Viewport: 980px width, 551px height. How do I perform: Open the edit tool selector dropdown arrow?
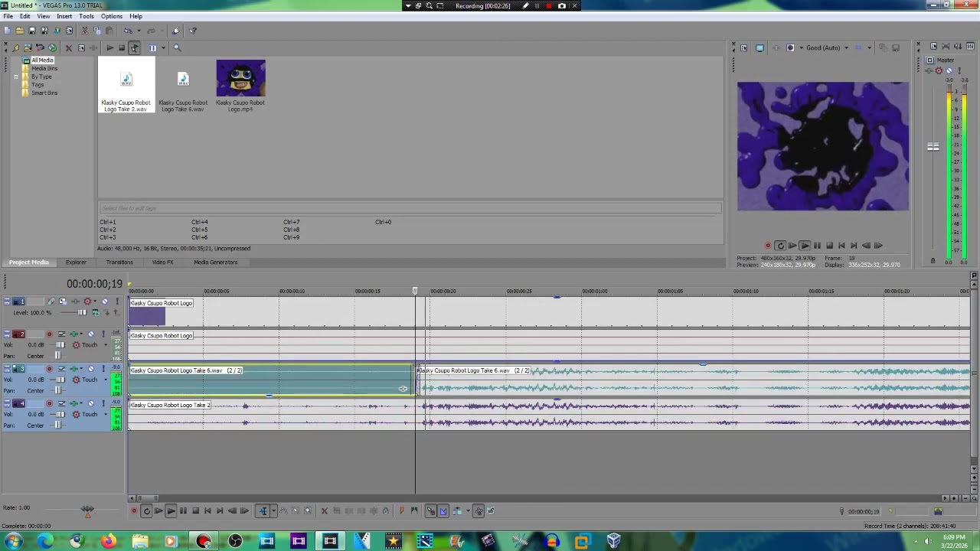tap(273, 511)
